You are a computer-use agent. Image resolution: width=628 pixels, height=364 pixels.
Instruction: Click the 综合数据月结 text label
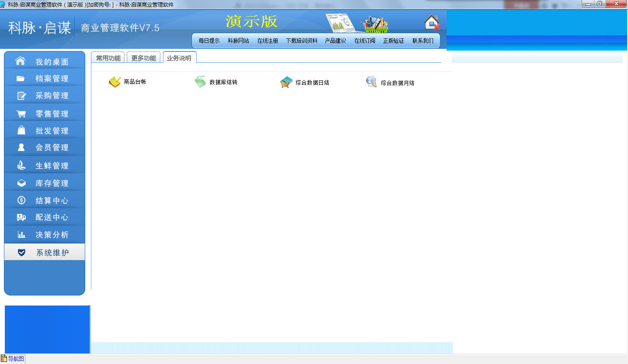(x=397, y=83)
